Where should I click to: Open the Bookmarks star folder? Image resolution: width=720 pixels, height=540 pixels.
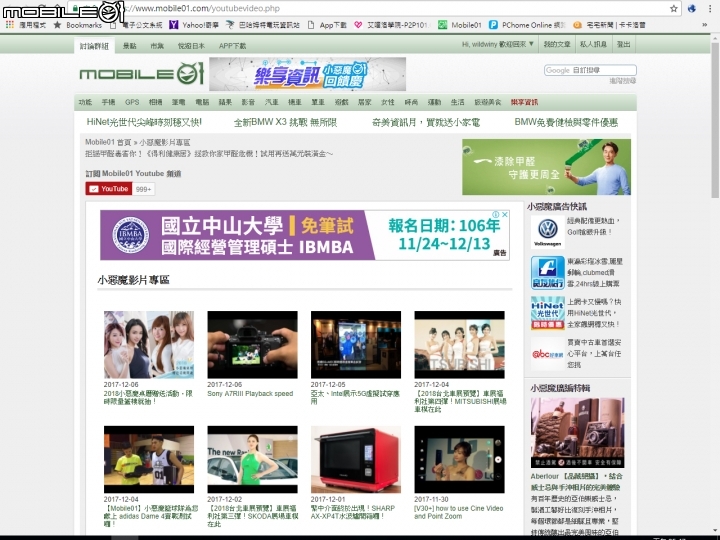(x=78, y=25)
